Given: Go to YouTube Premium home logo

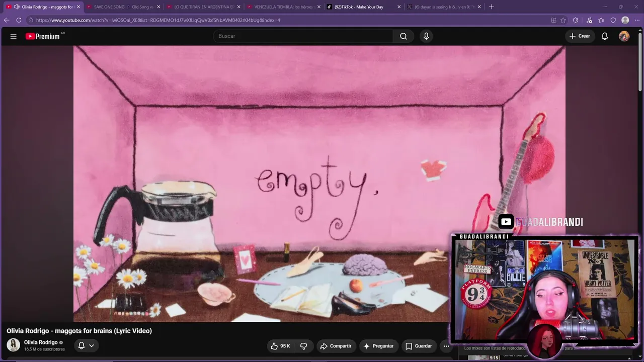Looking at the screenshot, I should tap(45, 36).
